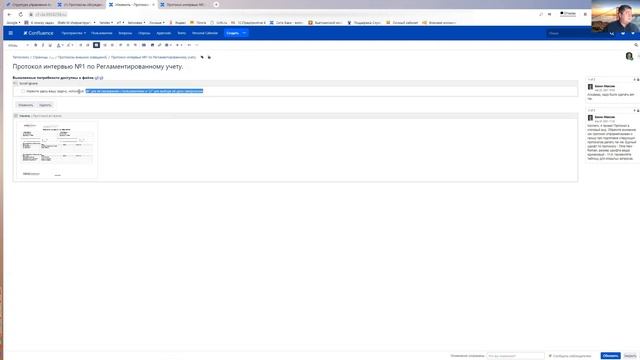Open the Confluence hamburger sidebar menu
The width and height of the screenshot is (640, 360).
(x=11, y=33)
